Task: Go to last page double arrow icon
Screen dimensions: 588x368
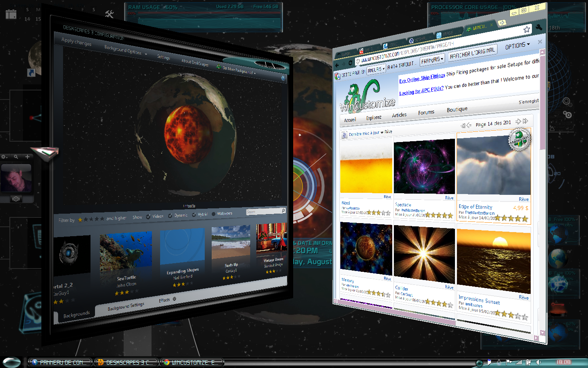Action: tap(525, 121)
